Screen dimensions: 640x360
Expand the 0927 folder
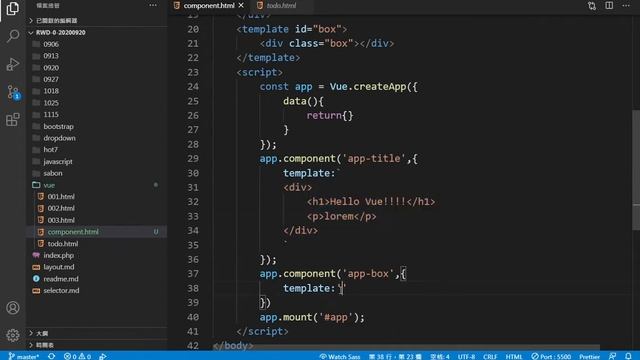[x=97, y=79]
